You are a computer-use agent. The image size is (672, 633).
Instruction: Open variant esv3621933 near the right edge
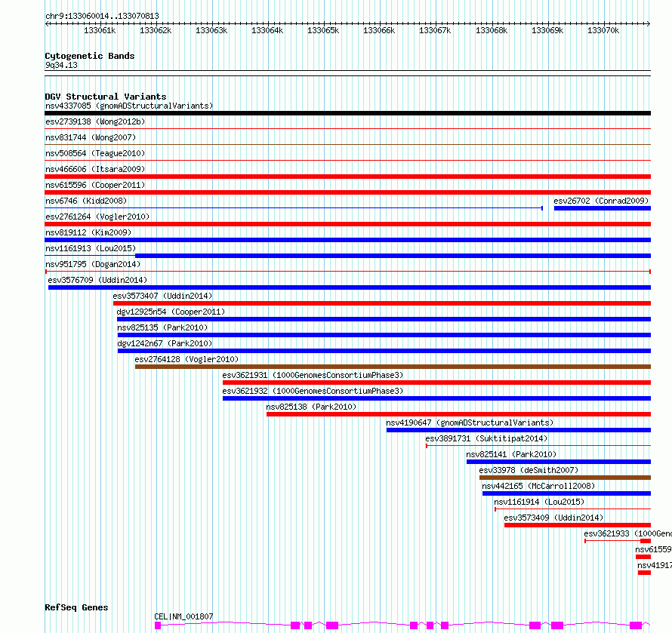tap(627, 533)
